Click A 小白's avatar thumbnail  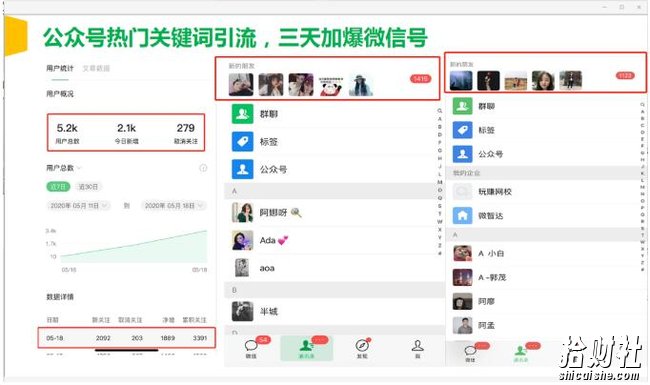pos(462,253)
